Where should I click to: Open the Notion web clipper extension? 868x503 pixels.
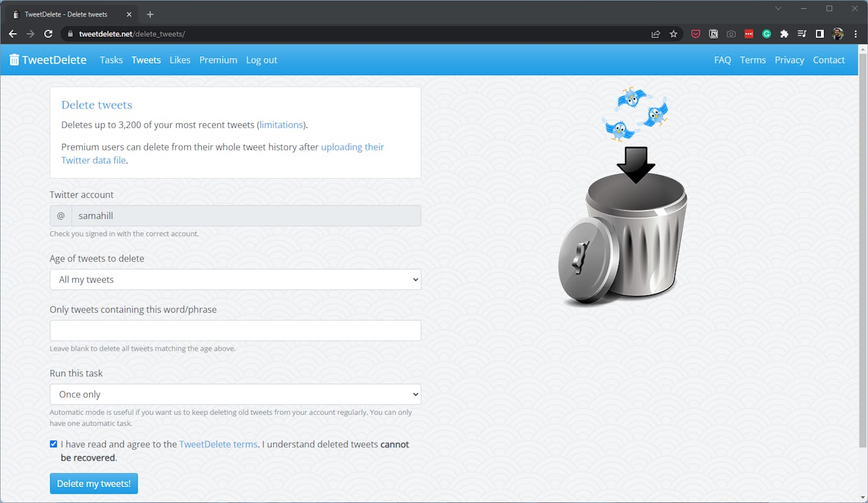[713, 34]
